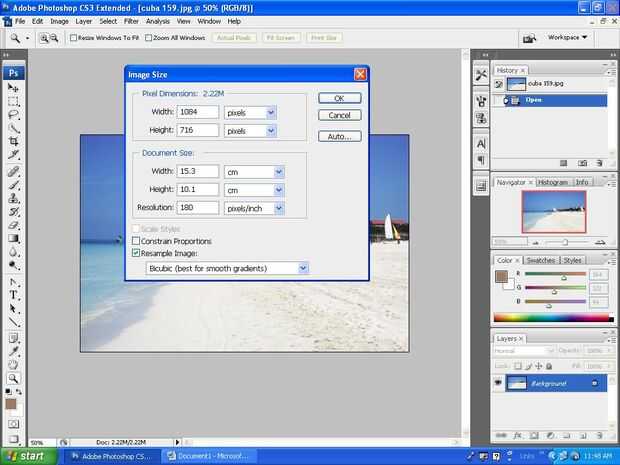This screenshot has width=620, height=465.
Task: Select the Gradient tool
Action: tap(13, 238)
